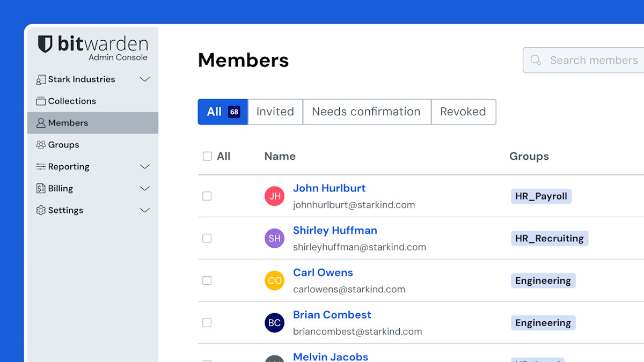Switch to the Invited tab

[x=275, y=112]
